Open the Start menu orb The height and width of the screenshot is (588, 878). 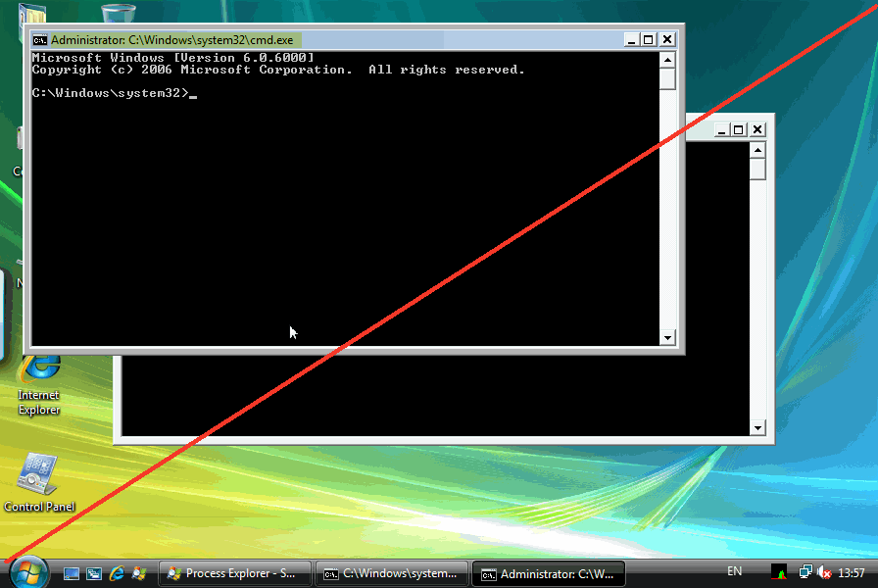(x=29, y=573)
